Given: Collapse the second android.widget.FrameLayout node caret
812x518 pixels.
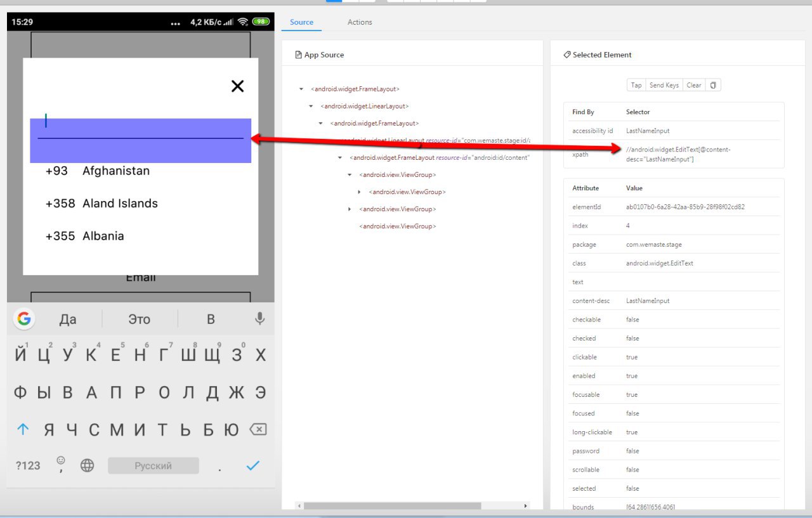Looking at the screenshot, I should [x=320, y=124].
